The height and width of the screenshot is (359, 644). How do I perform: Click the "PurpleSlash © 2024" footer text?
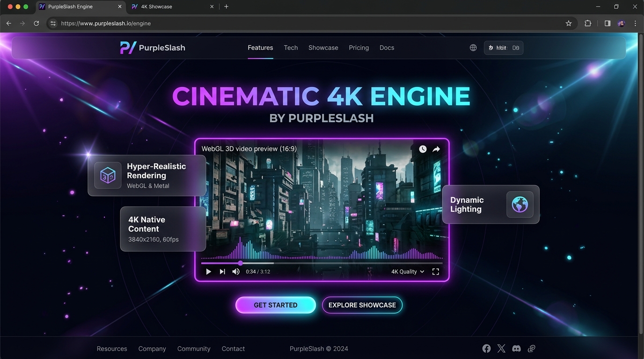(x=319, y=349)
